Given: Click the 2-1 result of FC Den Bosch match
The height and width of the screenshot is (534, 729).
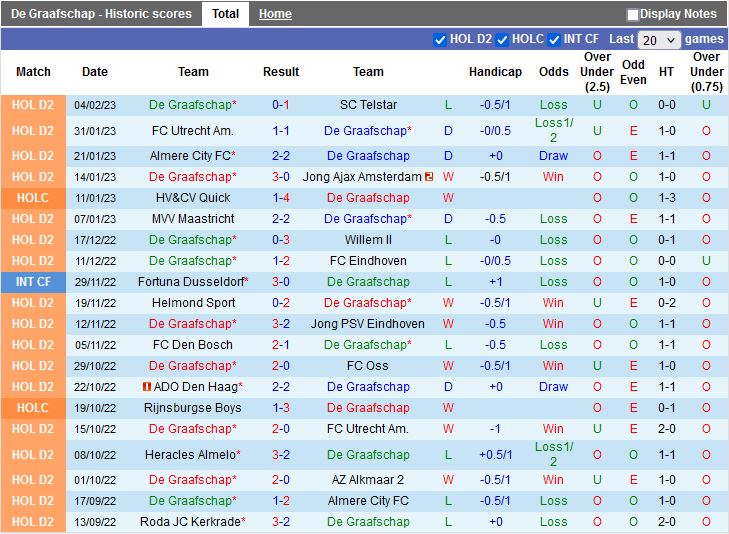Looking at the screenshot, I should pos(281,344).
